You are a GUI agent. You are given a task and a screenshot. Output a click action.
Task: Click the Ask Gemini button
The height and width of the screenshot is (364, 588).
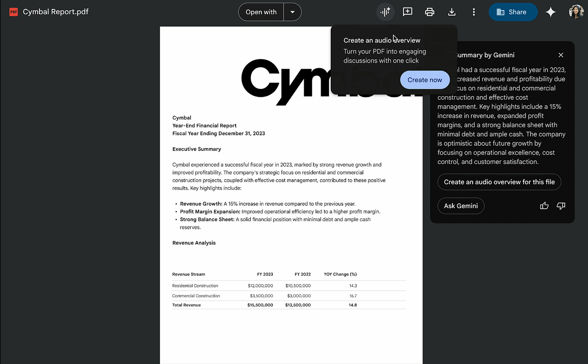tap(461, 206)
